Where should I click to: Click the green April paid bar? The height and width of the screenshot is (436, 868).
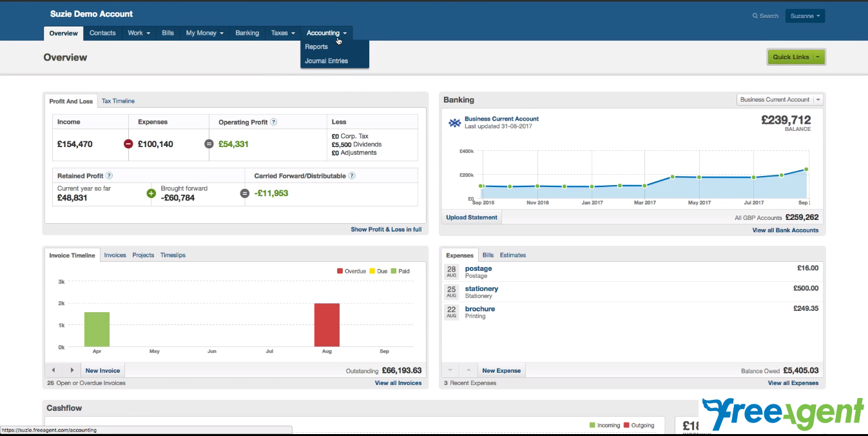[97, 330]
